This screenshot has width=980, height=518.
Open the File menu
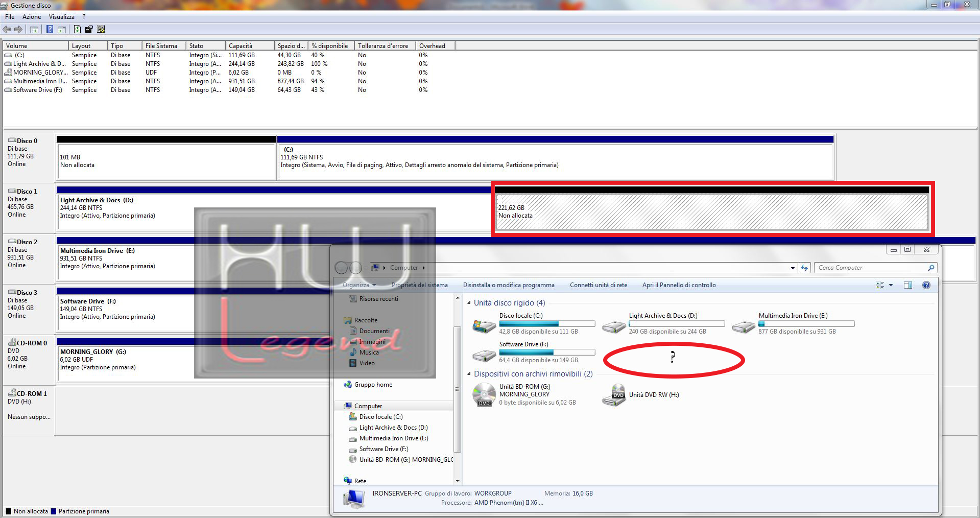10,17
